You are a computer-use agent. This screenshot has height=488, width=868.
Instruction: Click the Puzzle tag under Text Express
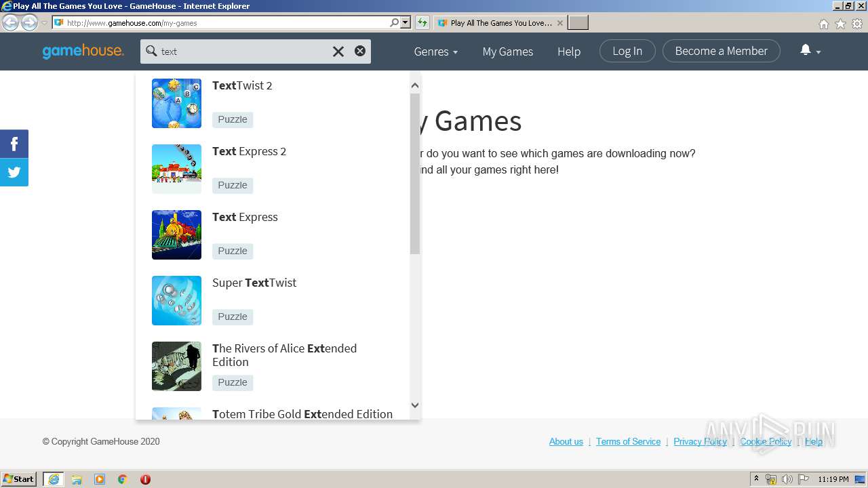233,251
